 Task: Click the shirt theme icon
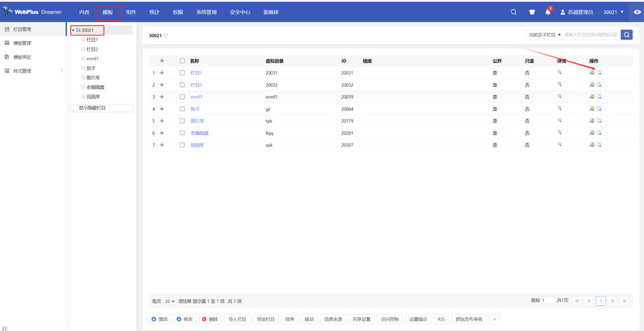pyautogui.click(x=532, y=12)
